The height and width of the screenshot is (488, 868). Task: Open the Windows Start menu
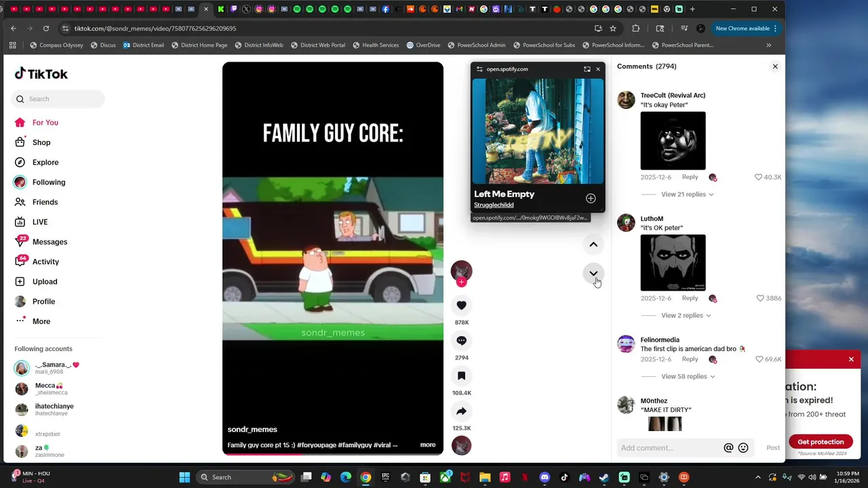pyautogui.click(x=184, y=477)
